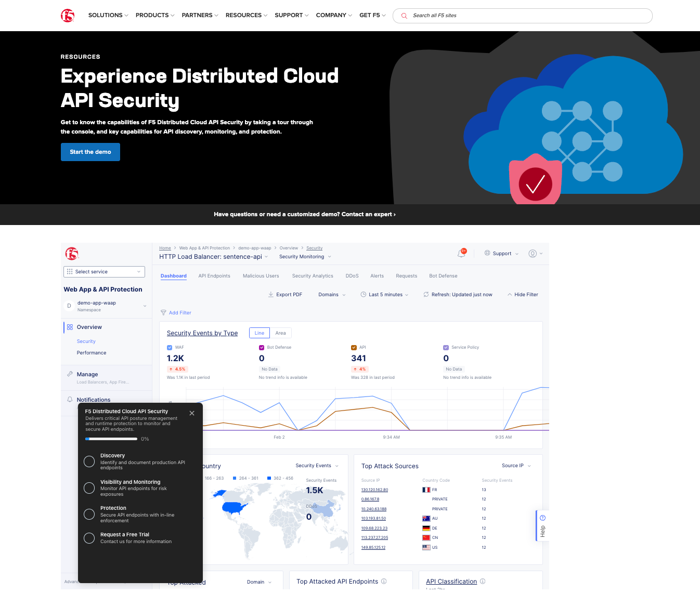Toggle the API series checkbox

(354, 348)
